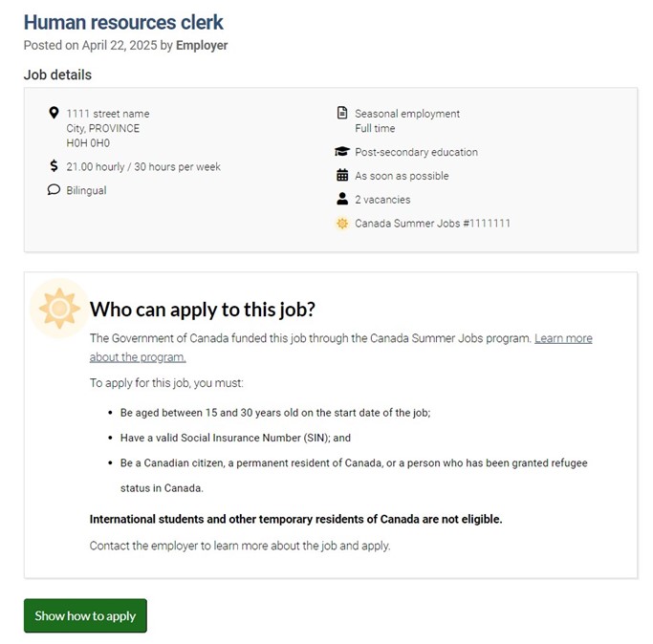The width and height of the screenshot is (653, 644).
Task: Click the document icon beside Seasonal employment
Action: 342,113
